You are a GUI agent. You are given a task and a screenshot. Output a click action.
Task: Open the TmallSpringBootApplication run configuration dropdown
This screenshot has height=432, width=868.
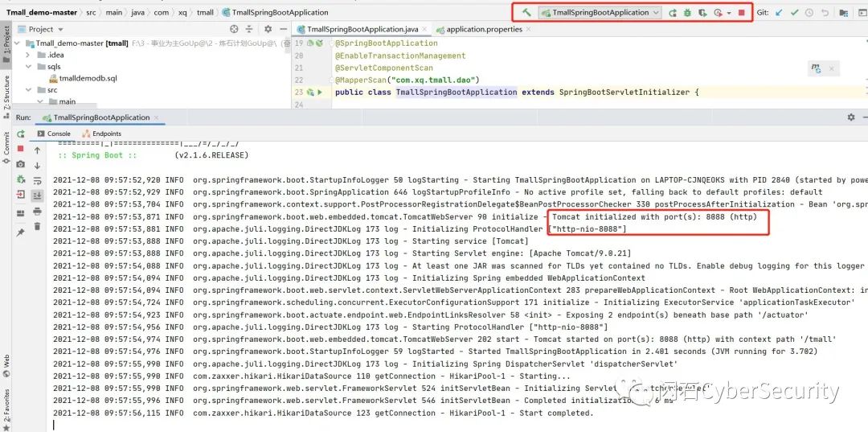pyautogui.click(x=600, y=12)
